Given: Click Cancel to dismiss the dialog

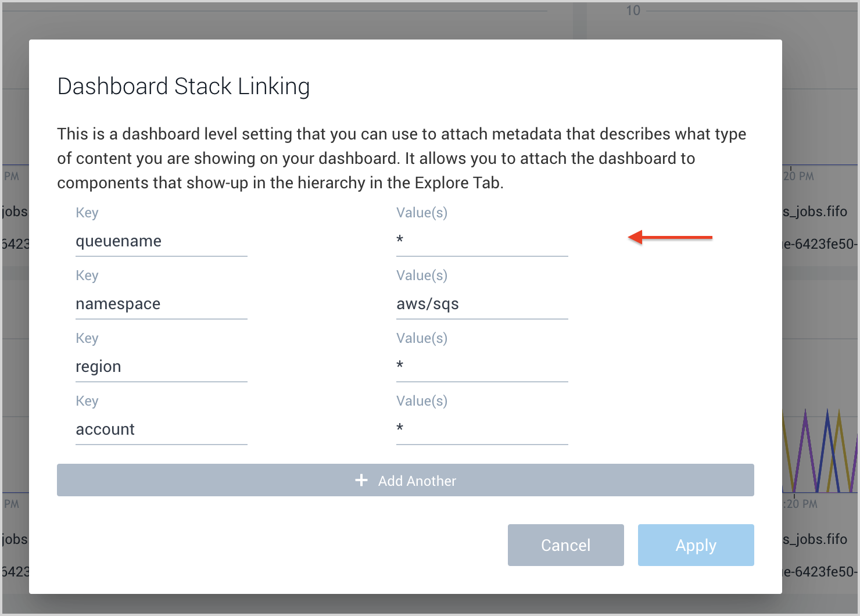Looking at the screenshot, I should coord(565,545).
